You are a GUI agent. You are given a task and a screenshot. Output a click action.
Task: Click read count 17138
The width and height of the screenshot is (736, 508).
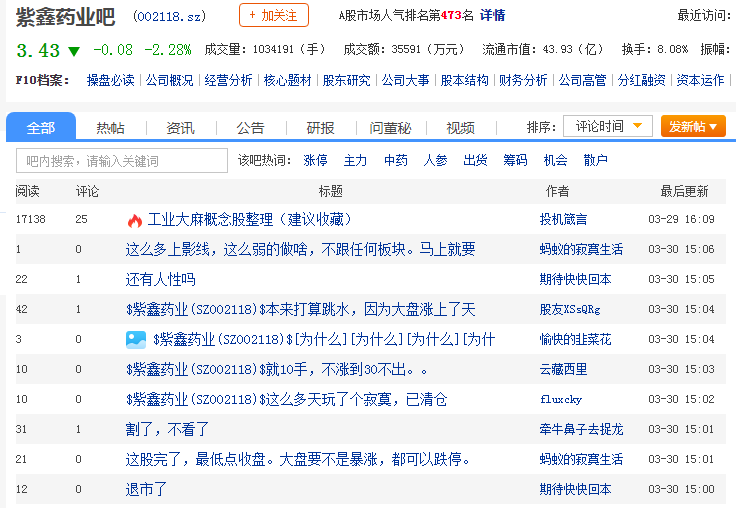(31, 219)
